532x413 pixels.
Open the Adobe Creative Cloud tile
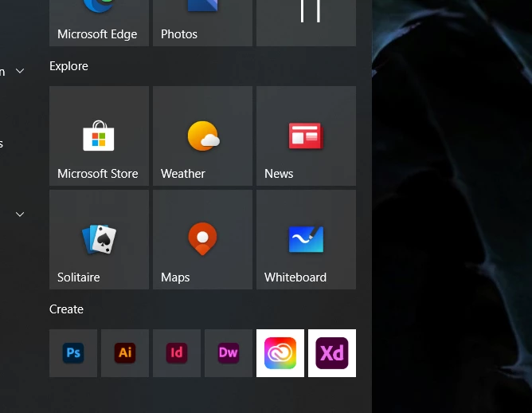point(280,353)
